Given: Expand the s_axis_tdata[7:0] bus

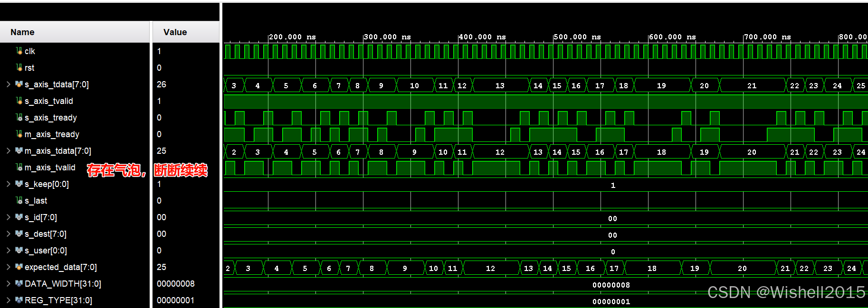Looking at the screenshot, I should 8,84.
